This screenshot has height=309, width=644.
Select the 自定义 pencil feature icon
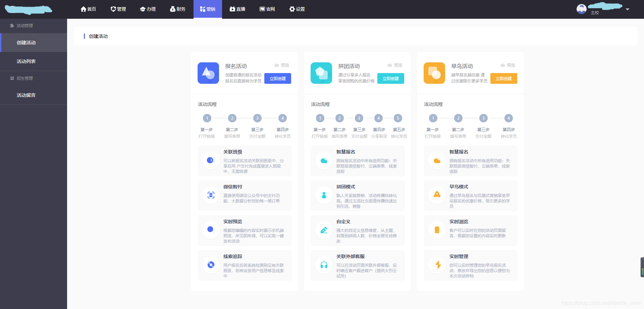[x=324, y=230]
